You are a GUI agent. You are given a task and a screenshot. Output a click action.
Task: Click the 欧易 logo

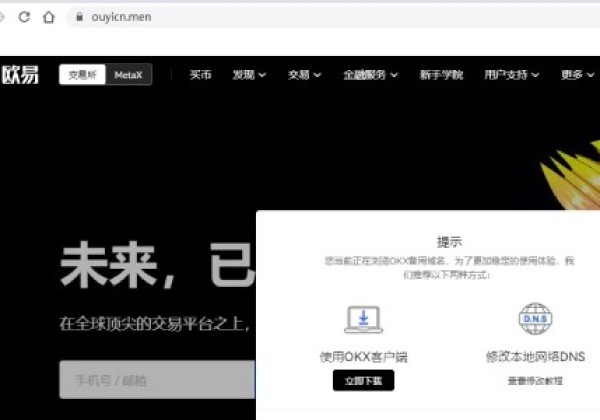click(20, 75)
